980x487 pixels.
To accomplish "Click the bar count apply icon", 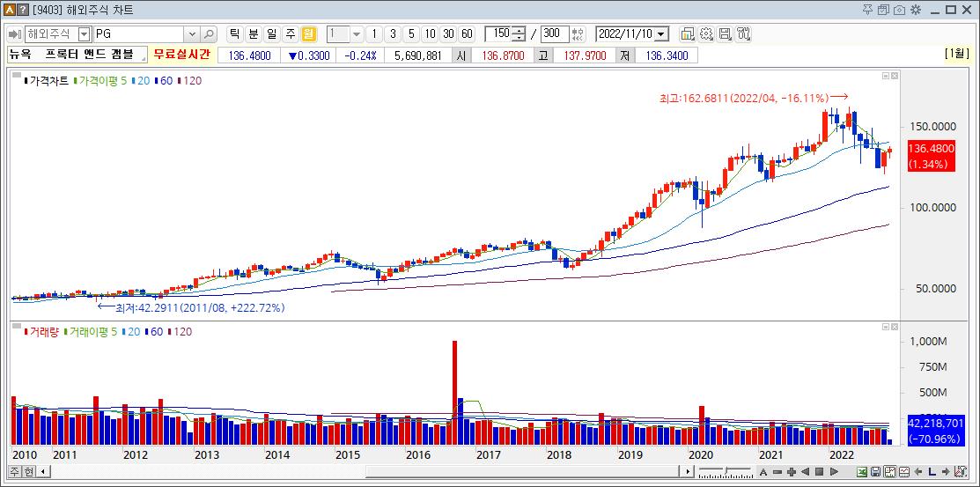I will 578,33.
